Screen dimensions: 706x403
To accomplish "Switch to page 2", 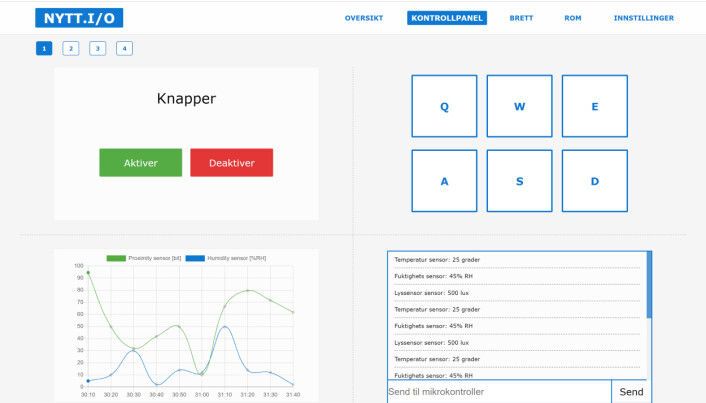I will 71,49.
